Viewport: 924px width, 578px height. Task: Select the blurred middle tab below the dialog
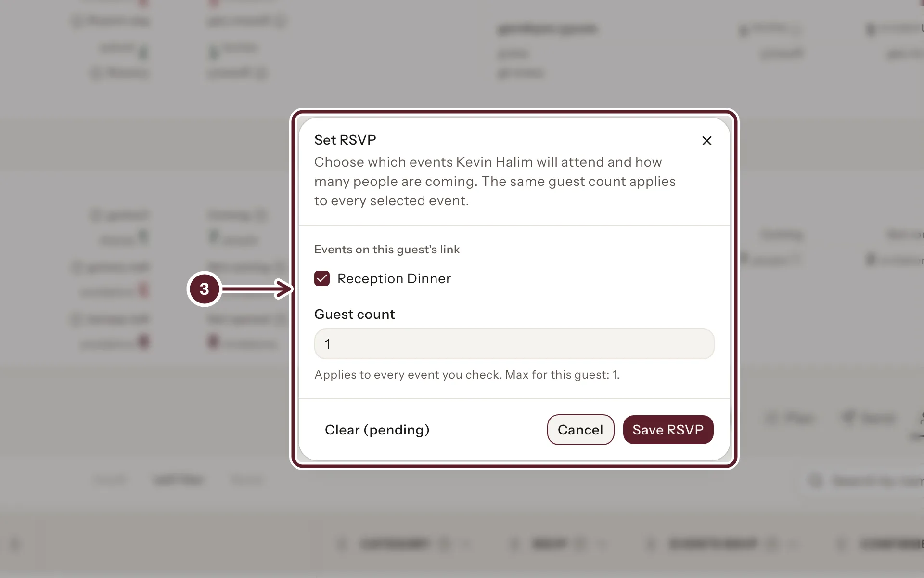point(178,480)
